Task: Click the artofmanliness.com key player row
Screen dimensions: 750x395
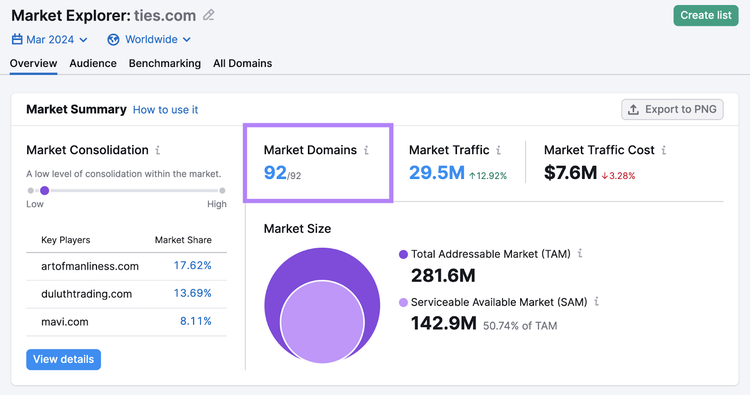Action: pyautogui.click(x=126, y=266)
